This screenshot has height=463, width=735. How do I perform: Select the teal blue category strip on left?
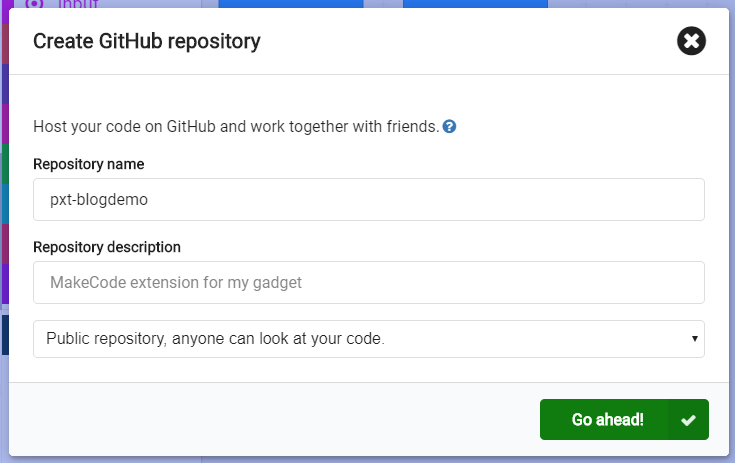click(5, 204)
